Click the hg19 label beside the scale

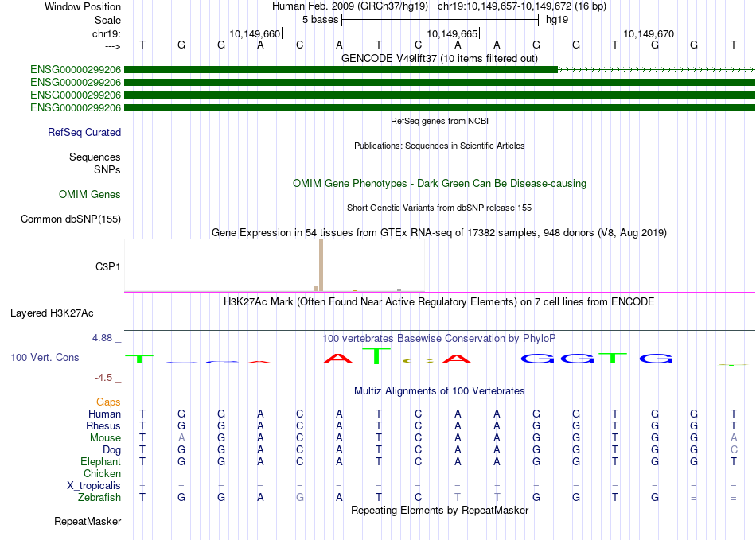click(557, 20)
